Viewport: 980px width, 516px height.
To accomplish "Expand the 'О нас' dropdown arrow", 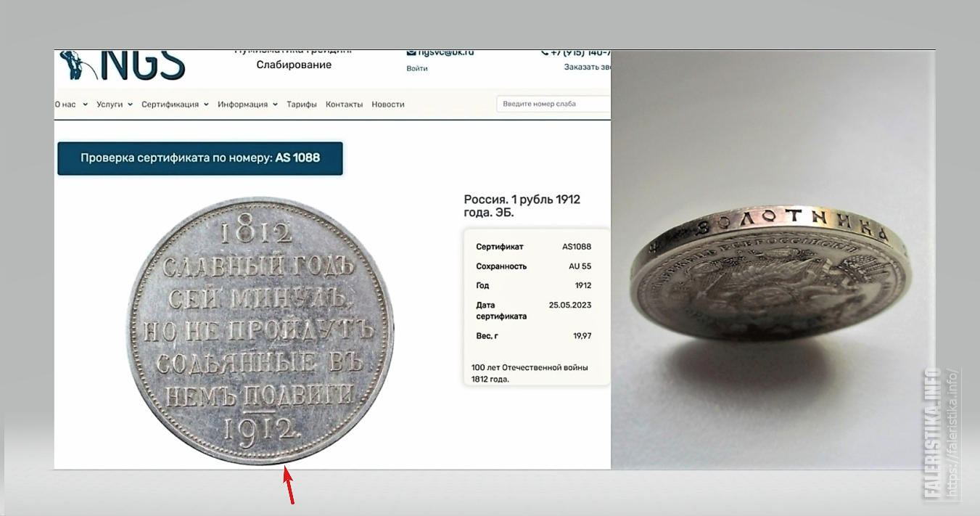I will tap(85, 105).
